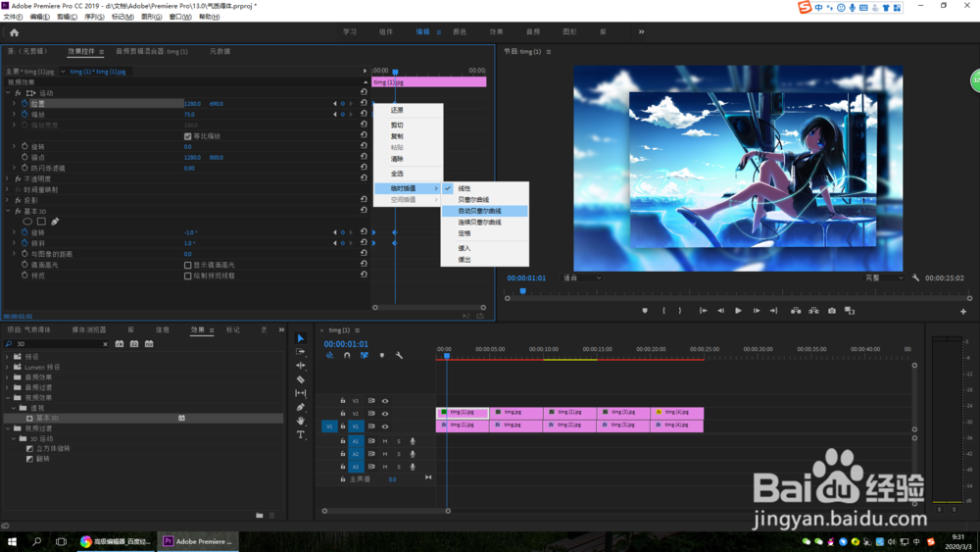
Task: Clear the effects search field
Action: (105, 344)
